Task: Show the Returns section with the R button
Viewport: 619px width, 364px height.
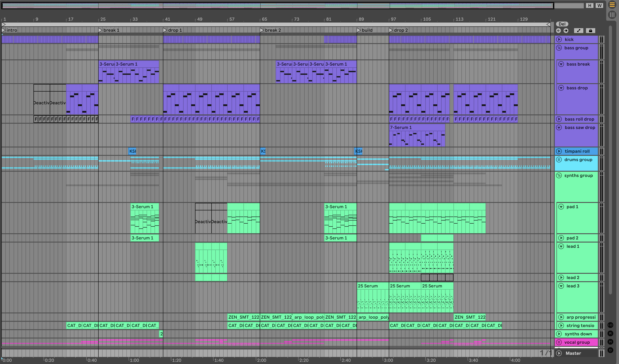Action: tap(610, 333)
